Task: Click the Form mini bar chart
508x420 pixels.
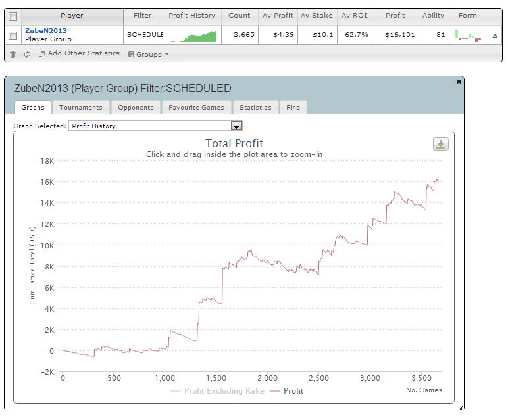Action: coord(468,35)
